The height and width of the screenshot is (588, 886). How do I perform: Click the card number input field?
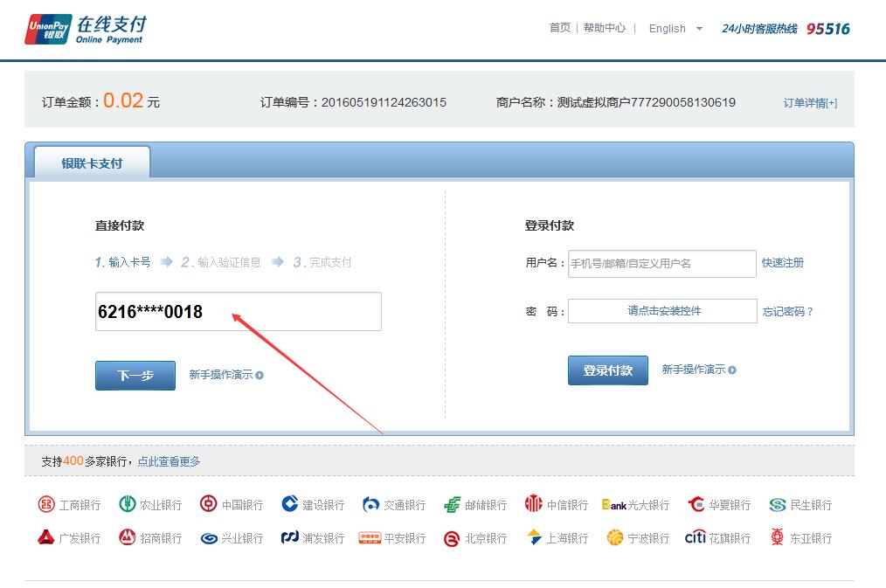coord(239,311)
